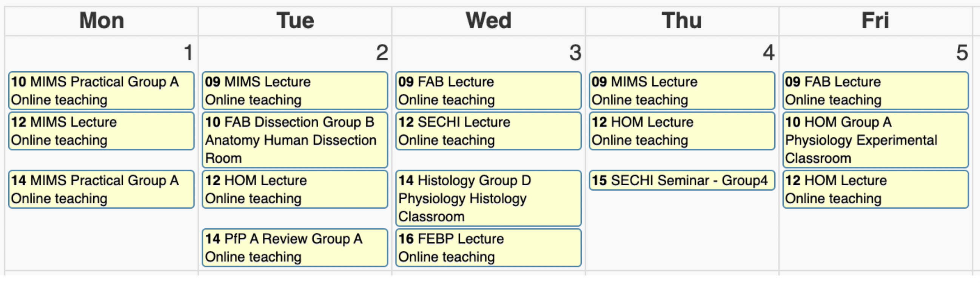Select the PfP A Review Group A event
Image resolution: width=980 pixels, height=283 pixels.
tap(295, 247)
